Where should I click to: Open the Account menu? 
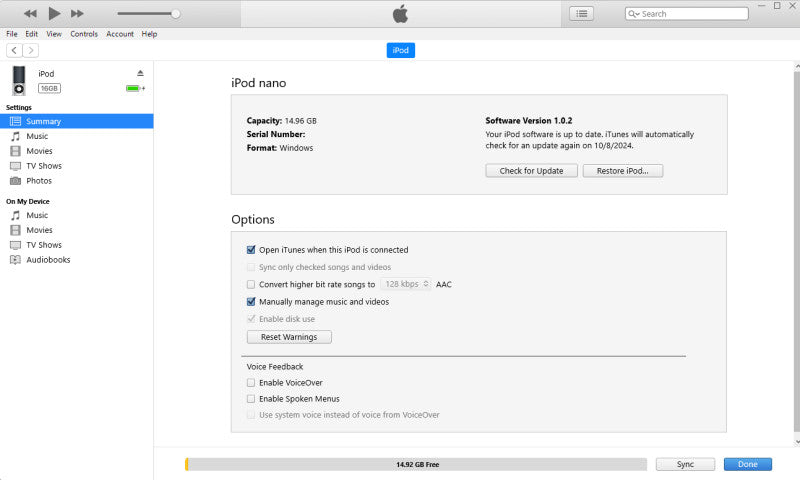[120, 34]
